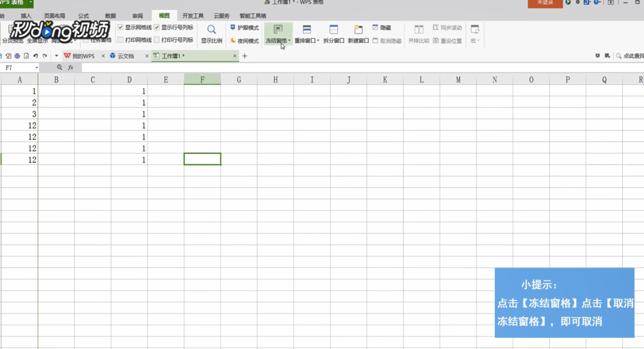Click the Freeze Panes (冻结窗格) icon
This screenshot has width=644, height=349.
[278, 29]
